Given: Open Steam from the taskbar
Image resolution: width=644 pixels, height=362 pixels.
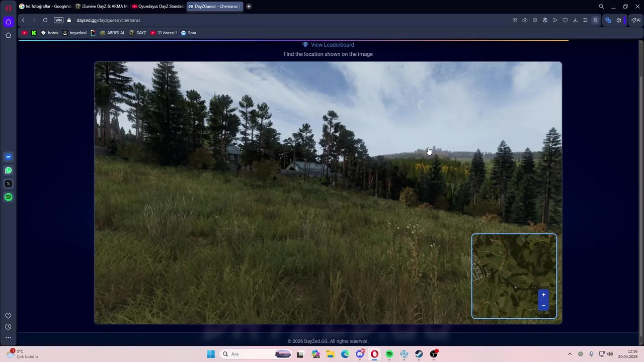Looking at the screenshot, I should coord(419,354).
